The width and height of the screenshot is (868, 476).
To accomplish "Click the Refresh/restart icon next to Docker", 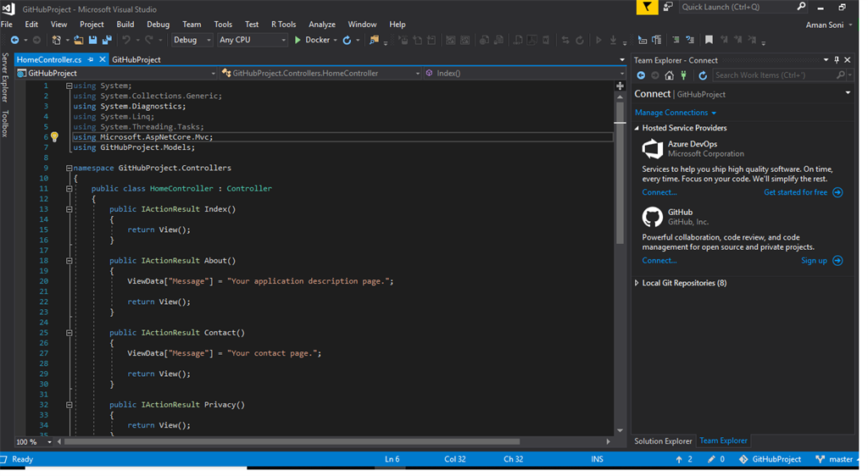I will 347,40.
